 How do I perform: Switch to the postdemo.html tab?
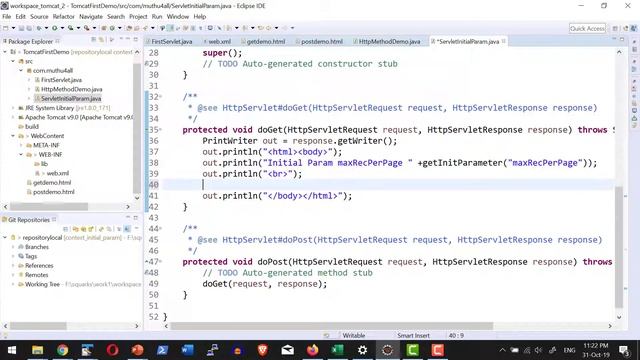322,42
